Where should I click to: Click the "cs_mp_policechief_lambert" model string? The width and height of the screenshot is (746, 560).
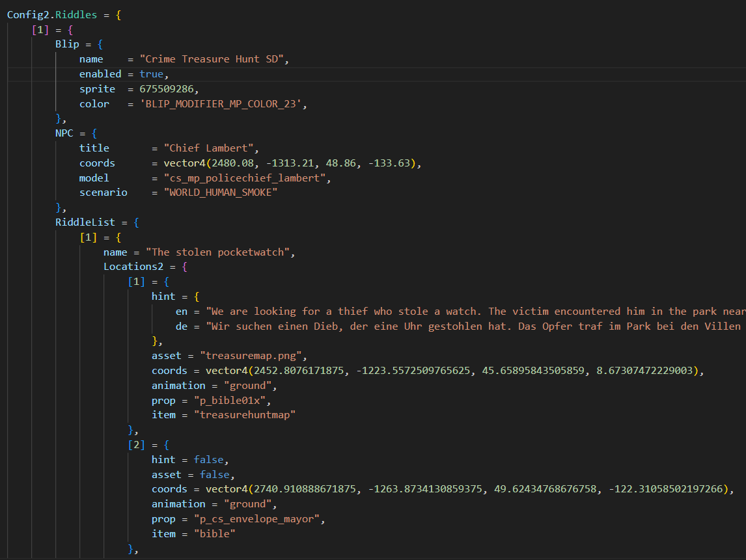click(245, 178)
